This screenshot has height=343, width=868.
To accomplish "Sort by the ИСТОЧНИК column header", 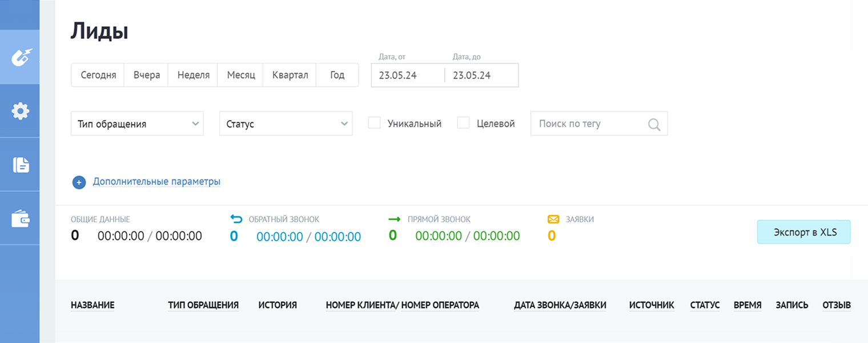I will pos(652,305).
